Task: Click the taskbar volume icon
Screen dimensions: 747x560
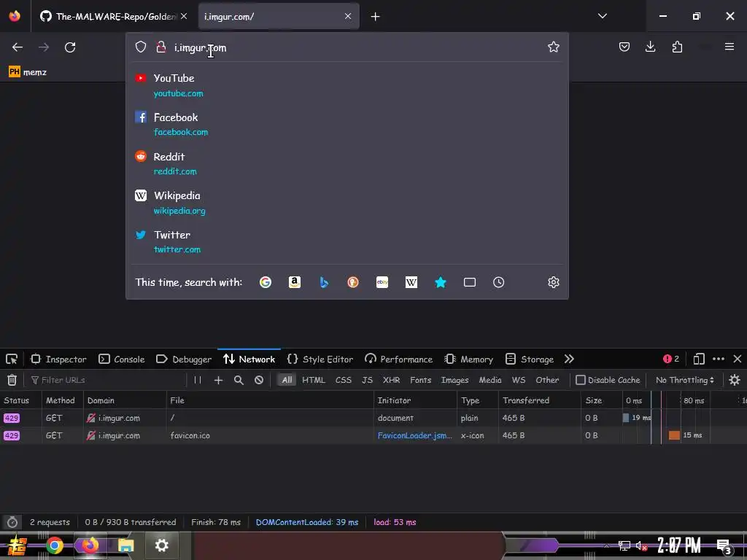Action: [641, 545]
